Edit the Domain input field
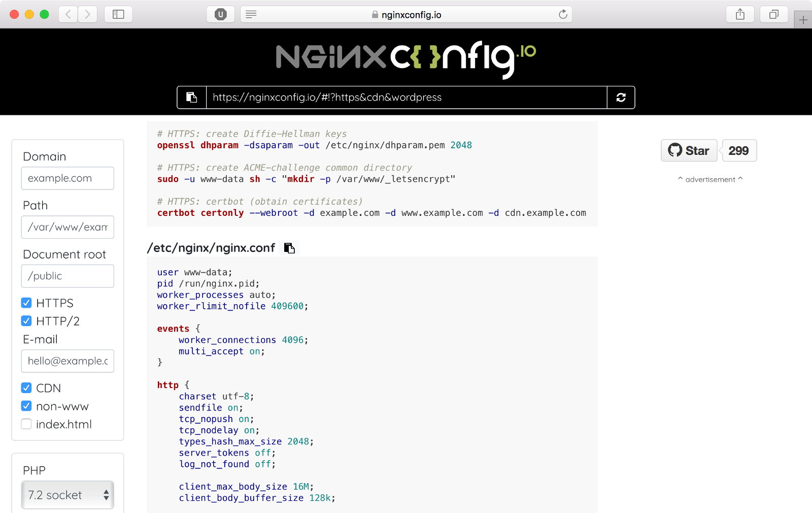 click(x=67, y=178)
